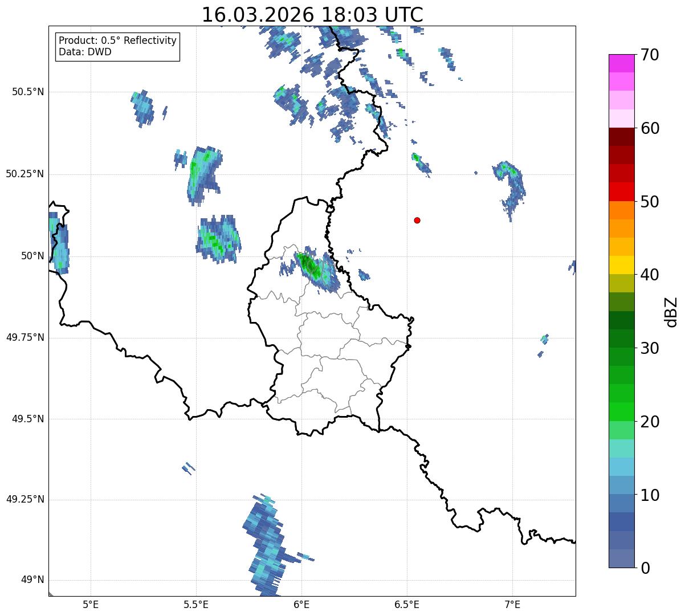685x616 pixels.
Task: Click the 60 colorbar tick label
Action: tap(650, 128)
